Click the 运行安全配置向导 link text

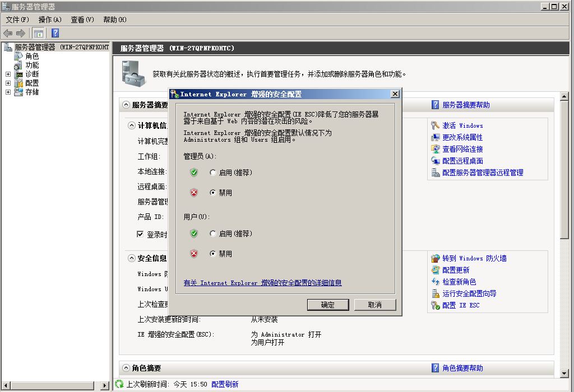(469, 293)
